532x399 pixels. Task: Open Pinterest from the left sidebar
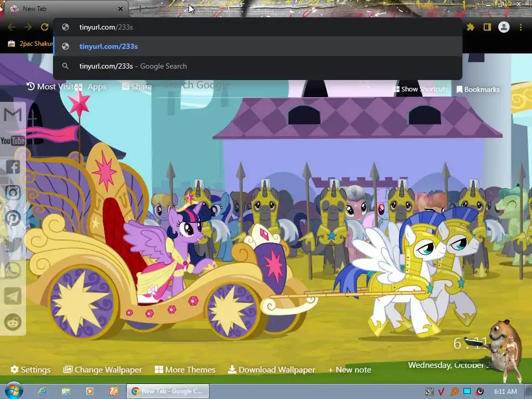pos(12,218)
